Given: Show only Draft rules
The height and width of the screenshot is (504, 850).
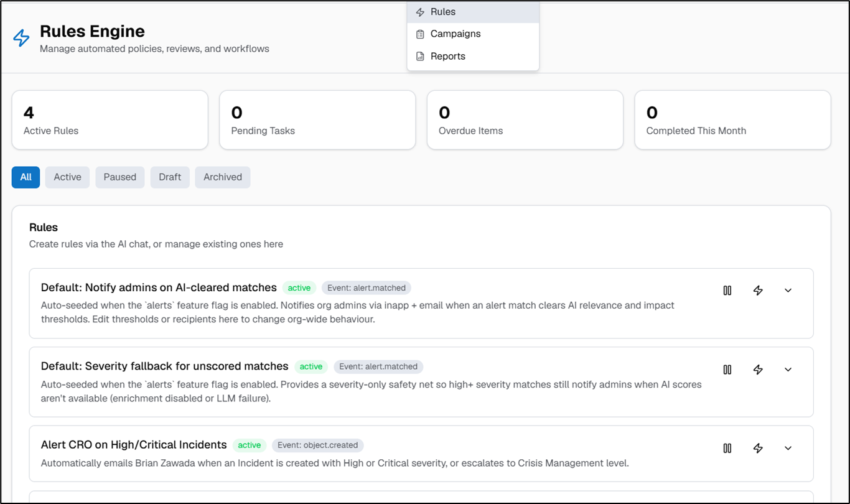Looking at the screenshot, I should coord(170,177).
